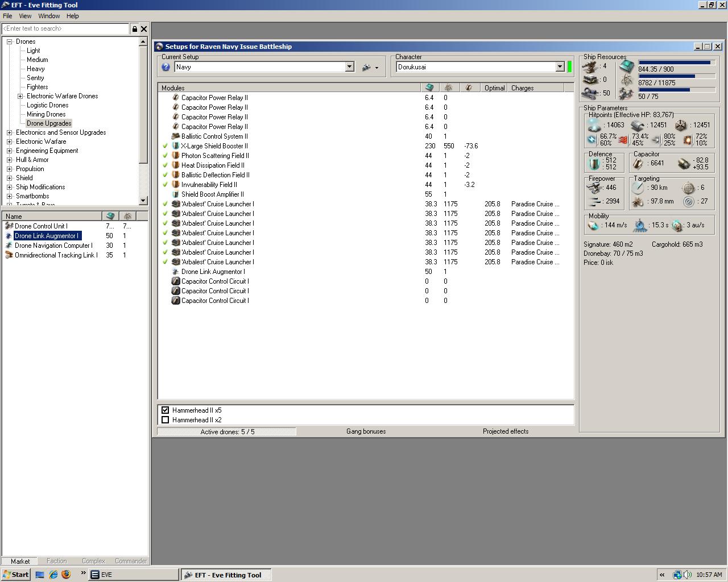This screenshot has width=728, height=582.
Task: Click the launcher hardpoints icon in Ship Resources
Action: [x=591, y=80]
